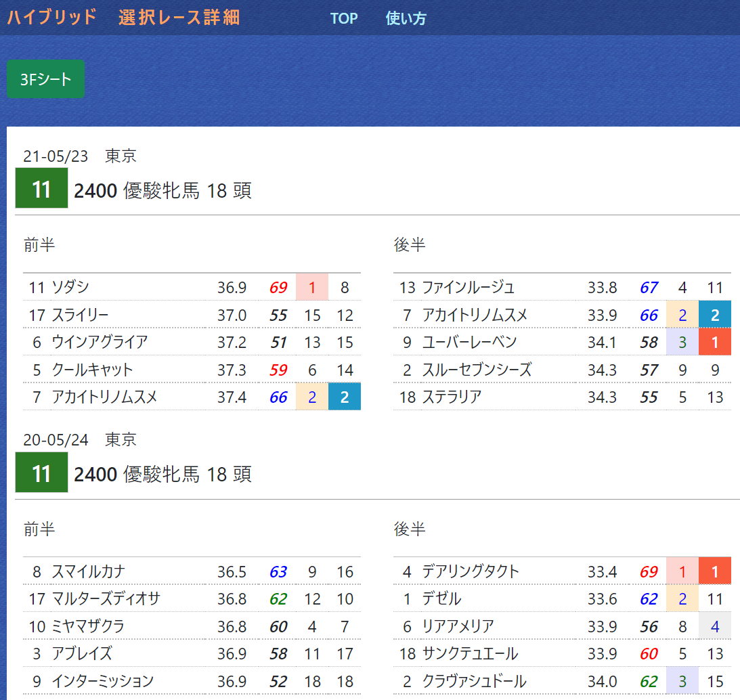
Task: Select クールキャット horse name
Action: (93, 370)
